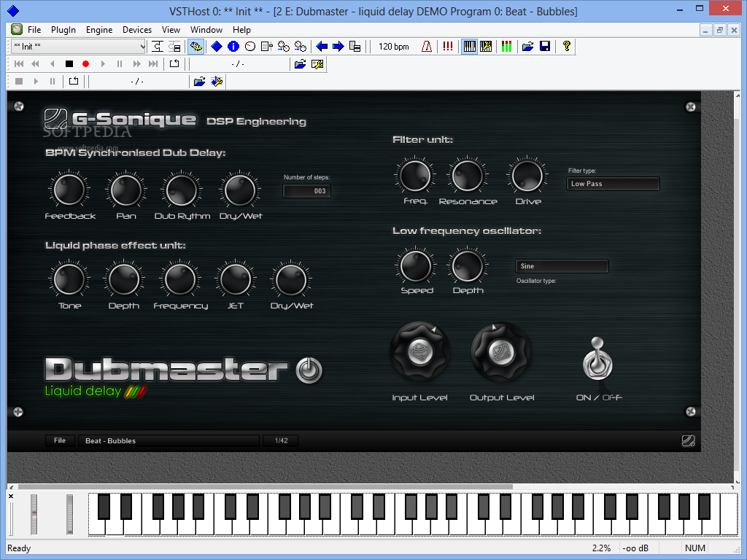
Task: Toggle loop icon in second toolbar row
Action: pos(174,64)
